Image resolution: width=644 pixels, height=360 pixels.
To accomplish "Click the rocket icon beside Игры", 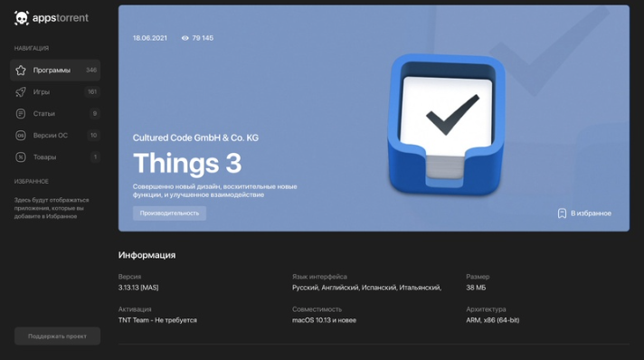I will click(21, 92).
